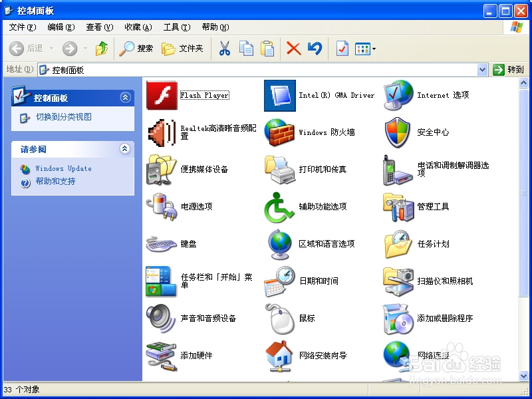Open the 日期和时间 clock icon
532x399 pixels.
pos(280,281)
